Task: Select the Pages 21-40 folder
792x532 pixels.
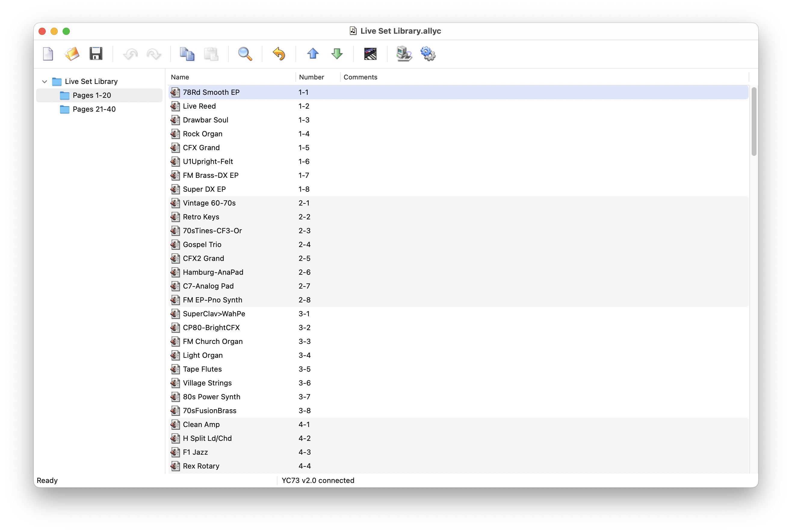Action: (94, 109)
